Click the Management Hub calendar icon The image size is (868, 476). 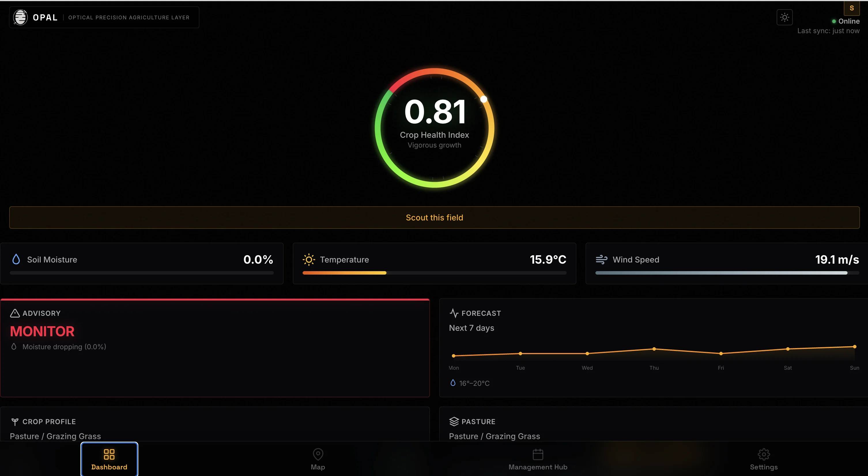coord(538,454)
